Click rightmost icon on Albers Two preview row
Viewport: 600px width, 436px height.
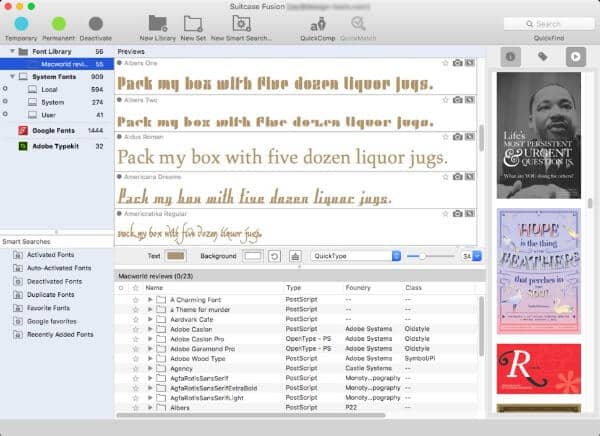pyautogui.click(x=470, y=100)
